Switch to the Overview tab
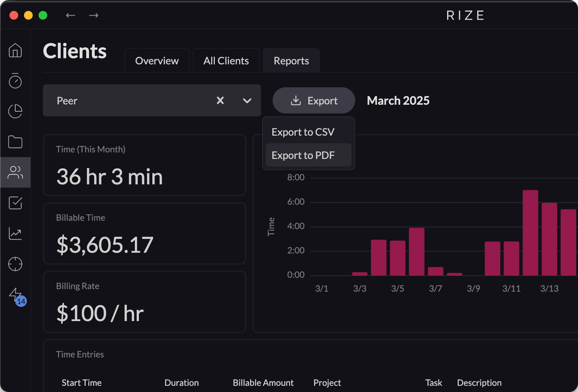The height and width of the screenshot is (392, 578). coord(157,61)
